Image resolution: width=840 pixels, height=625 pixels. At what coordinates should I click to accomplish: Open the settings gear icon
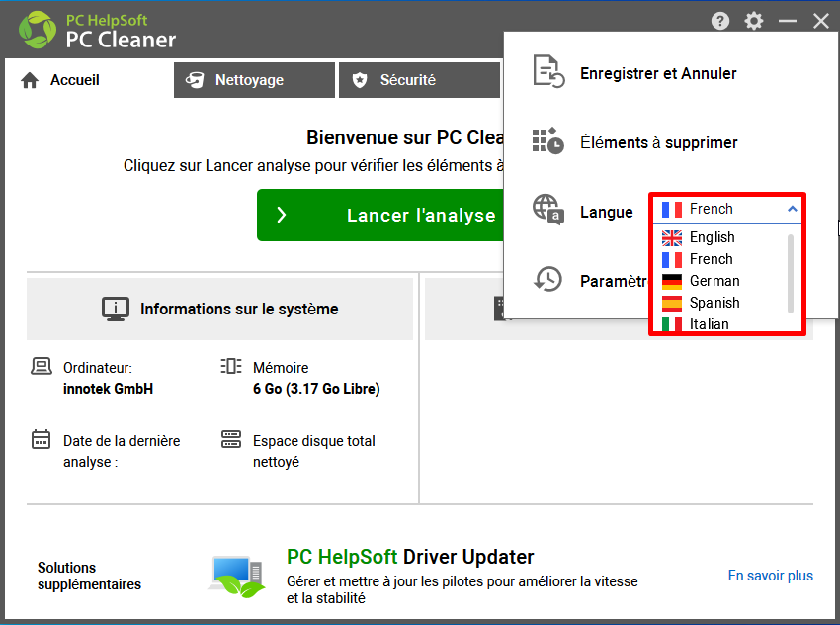[x=754, y=21]
